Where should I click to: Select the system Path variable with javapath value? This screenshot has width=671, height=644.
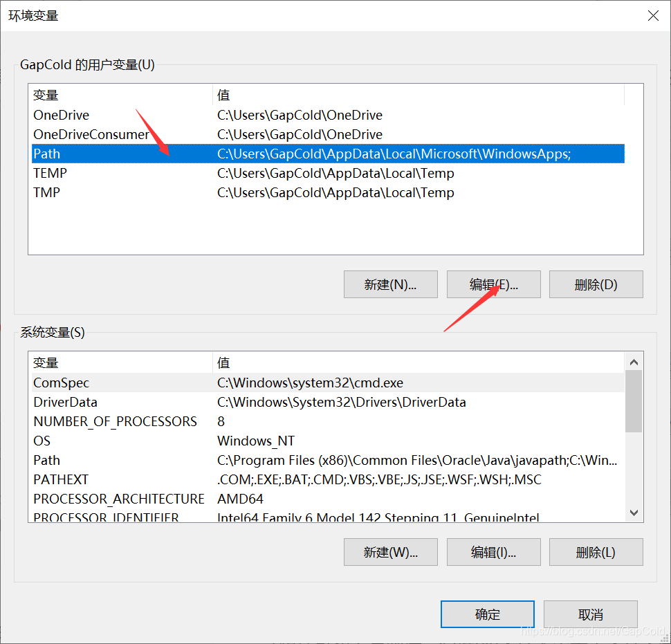tap(328, 460)
